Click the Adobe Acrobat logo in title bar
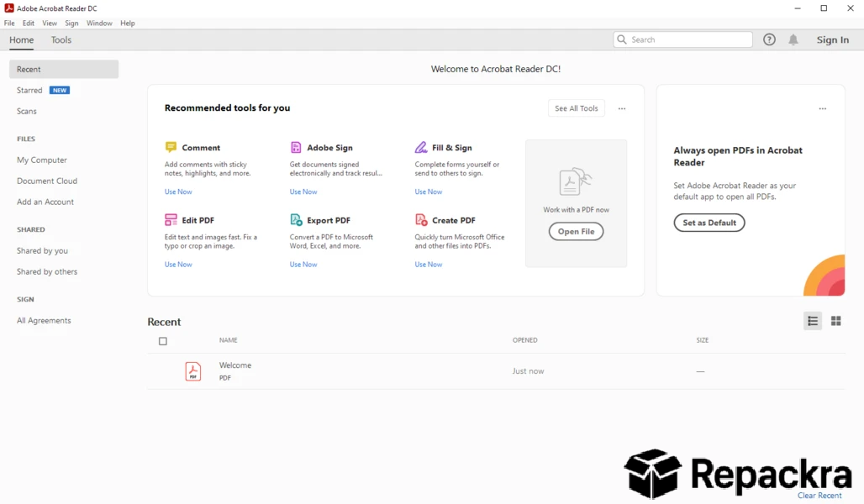The image size is (864, 504). tap(8, 8)
